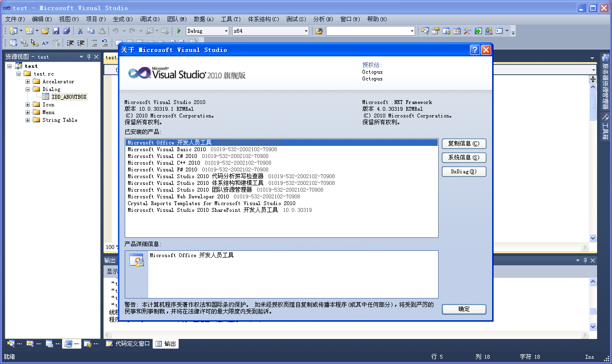Image resolution: width=612 pixels, height=364 pixels.
Task: Click the New Project toolbar icon
Action: pos(13,31)
